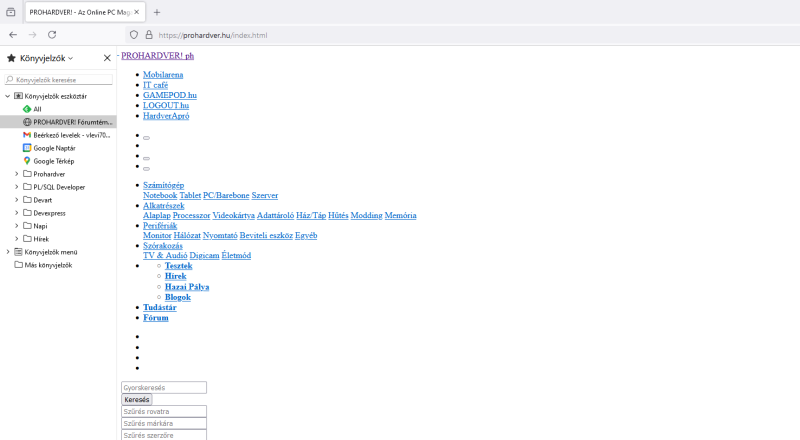800x440 pixels.
Task: Click the Szűrés rovatra field
Action: pyautogui.click(x=164, y=411)
